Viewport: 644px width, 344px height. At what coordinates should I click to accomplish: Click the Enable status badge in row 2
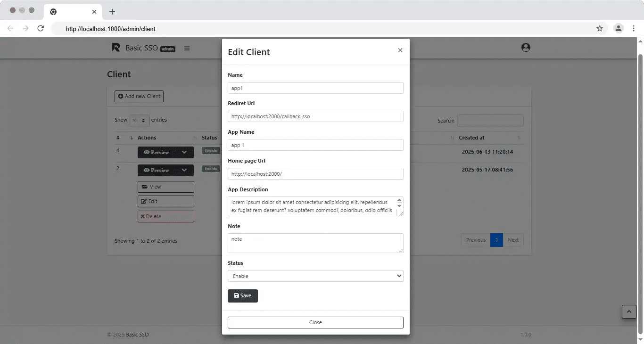[x=211, y=169]
